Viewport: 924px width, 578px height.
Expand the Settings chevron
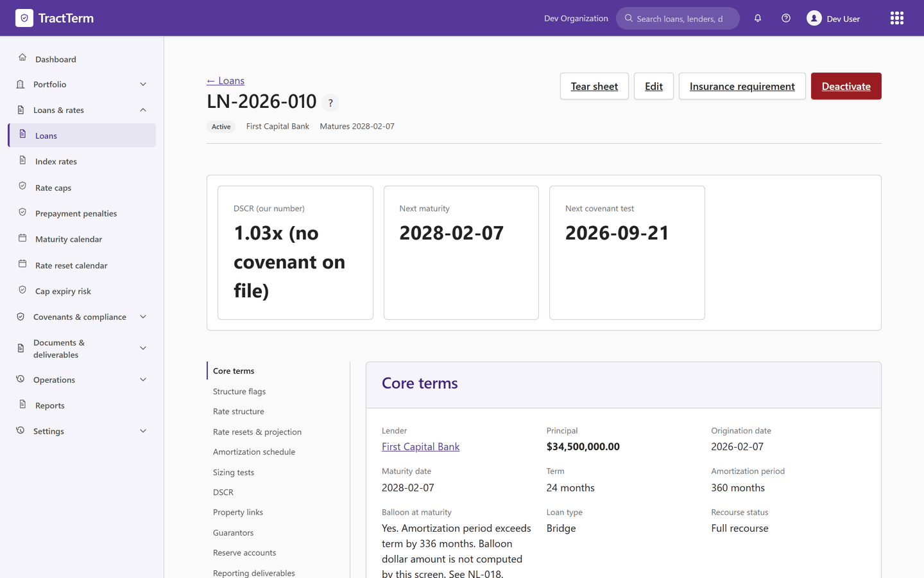point(143,431)
